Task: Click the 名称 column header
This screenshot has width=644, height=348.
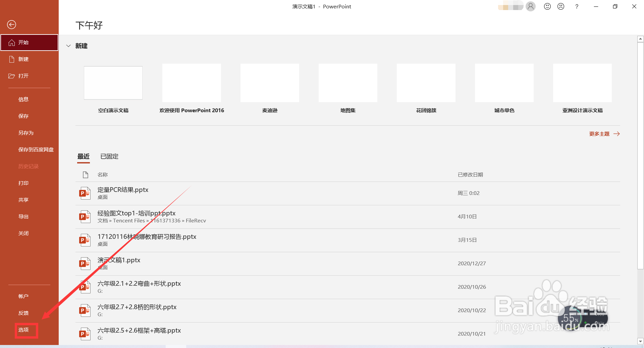Action: (x=103, y=175)
